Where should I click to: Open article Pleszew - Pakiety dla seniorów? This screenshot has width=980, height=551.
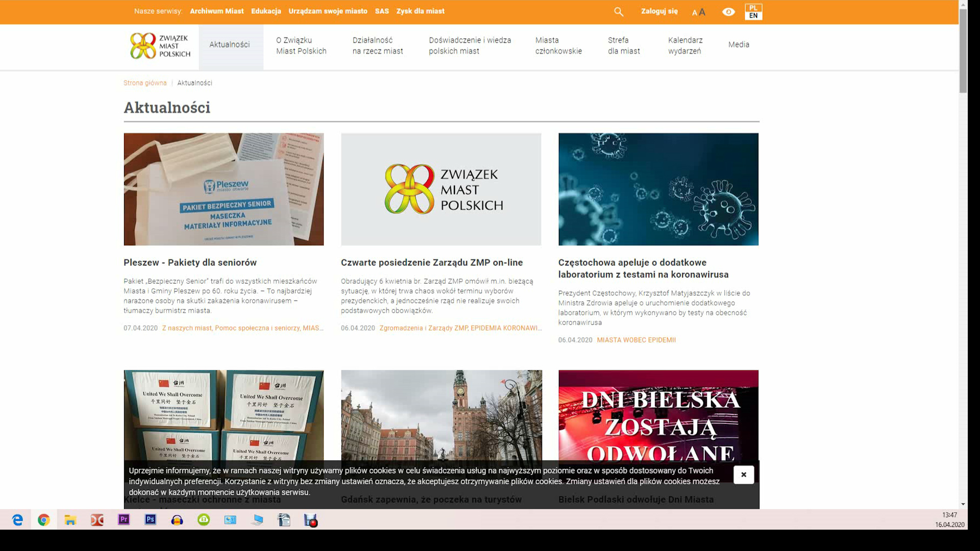tap(190, 263)
